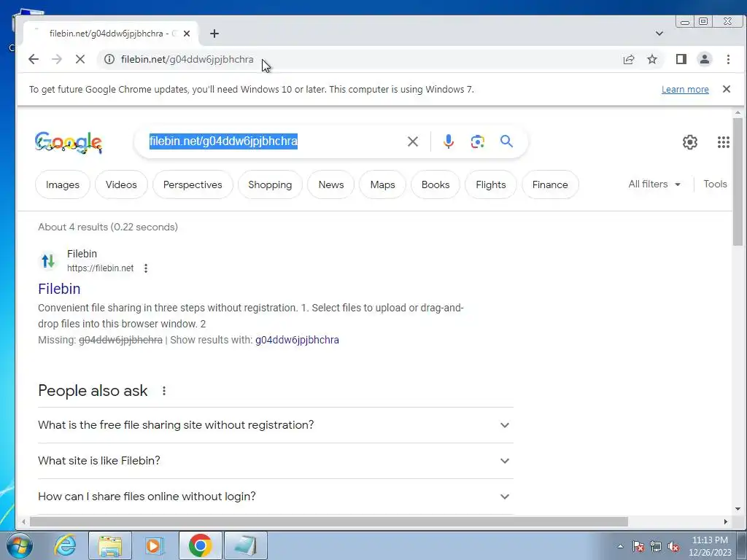This screenshot has width=747, height=560.
Task: Open a new tab with plus button
Action: [214, 34]
